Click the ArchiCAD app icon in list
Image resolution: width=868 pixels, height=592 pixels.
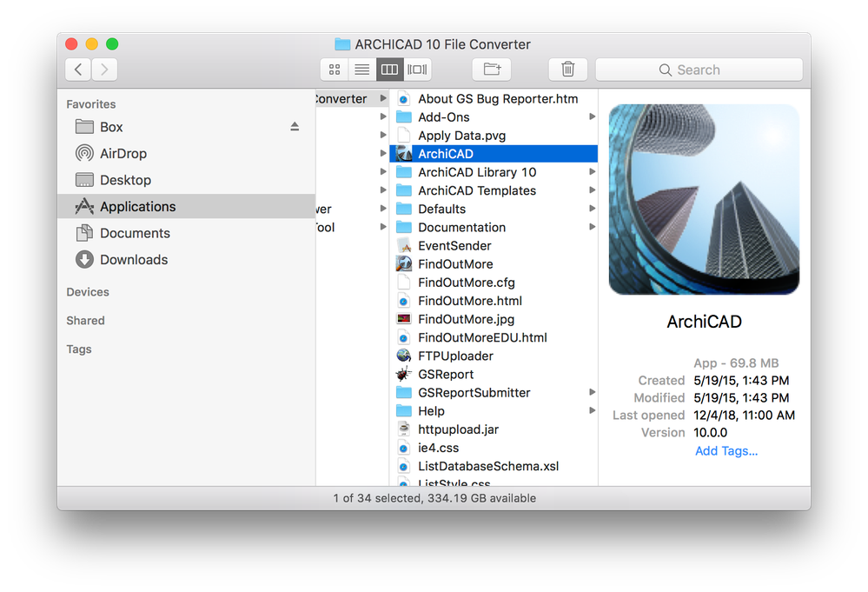tap(404, 154)
